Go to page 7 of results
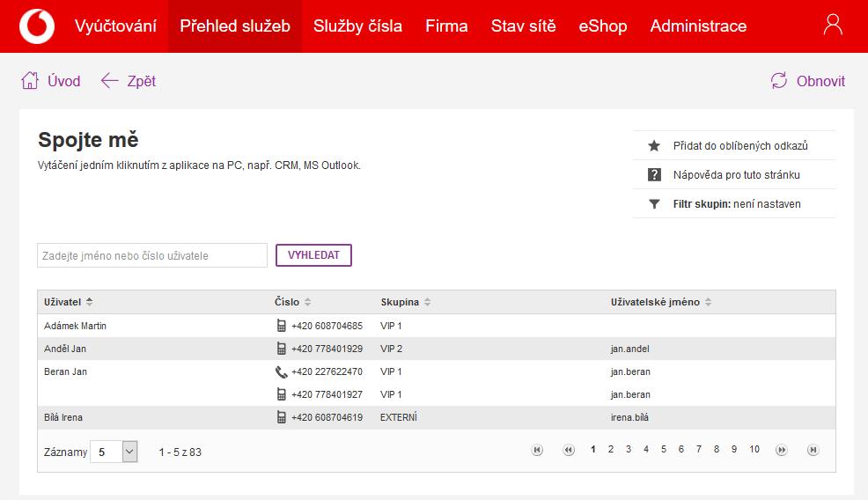Image resolution: width=868 pixels, height=500 pixels. pos(699,449)
